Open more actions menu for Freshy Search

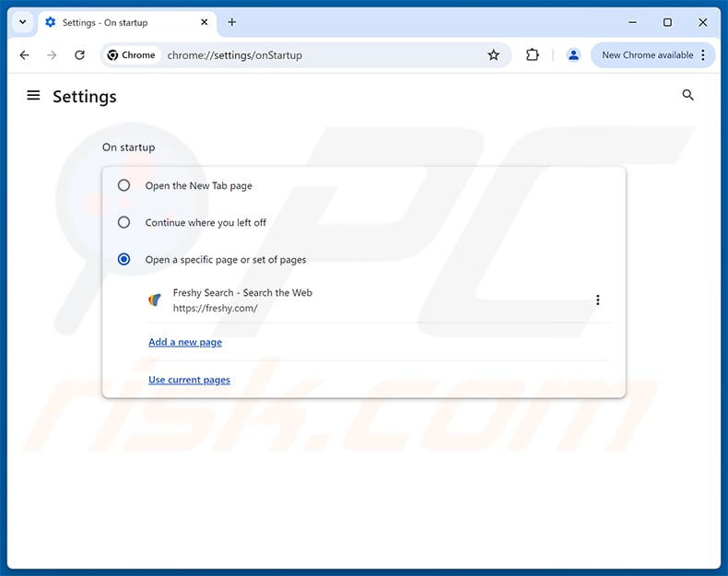click(x=597, y=300)
